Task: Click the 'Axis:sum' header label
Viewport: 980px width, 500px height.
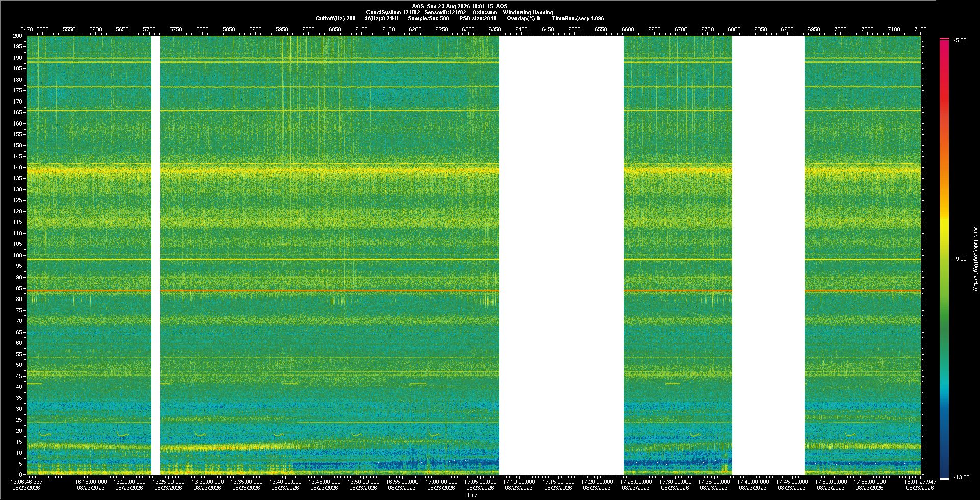Action: pos(484,12)
